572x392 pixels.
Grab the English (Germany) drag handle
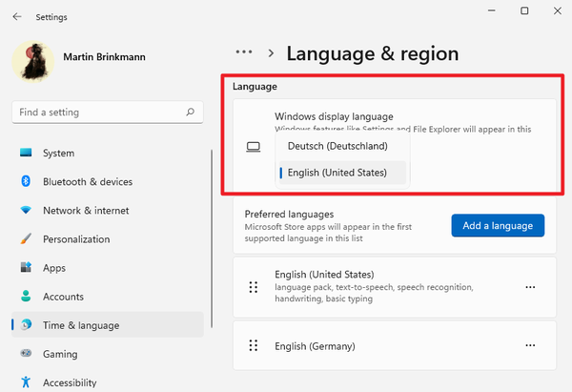254,345
